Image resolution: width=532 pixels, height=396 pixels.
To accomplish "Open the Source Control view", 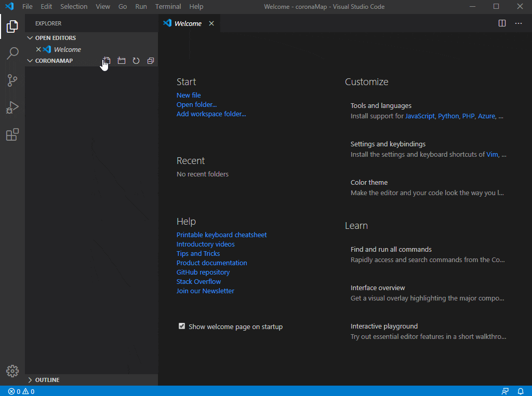I will point(12,80).
